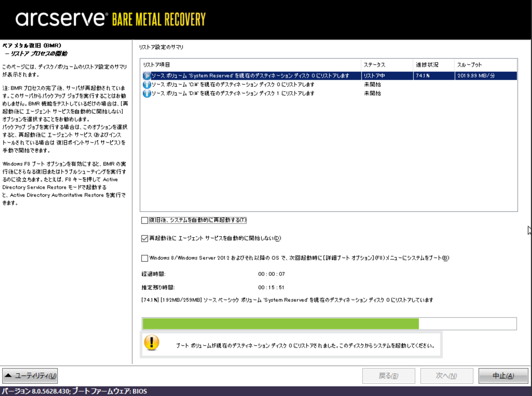The height and width of the screenshot is (396, 532).
Task: Click the 戻る back button
Action: [388, 376]
